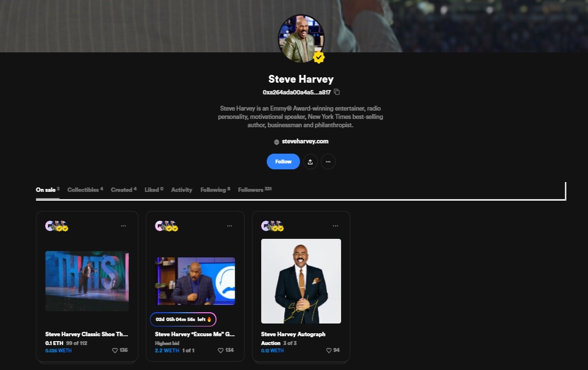Screen dimensions: 588x370
Task: Open the Classic Shoe stage thumbnail image
Action: tap(87, 281)
